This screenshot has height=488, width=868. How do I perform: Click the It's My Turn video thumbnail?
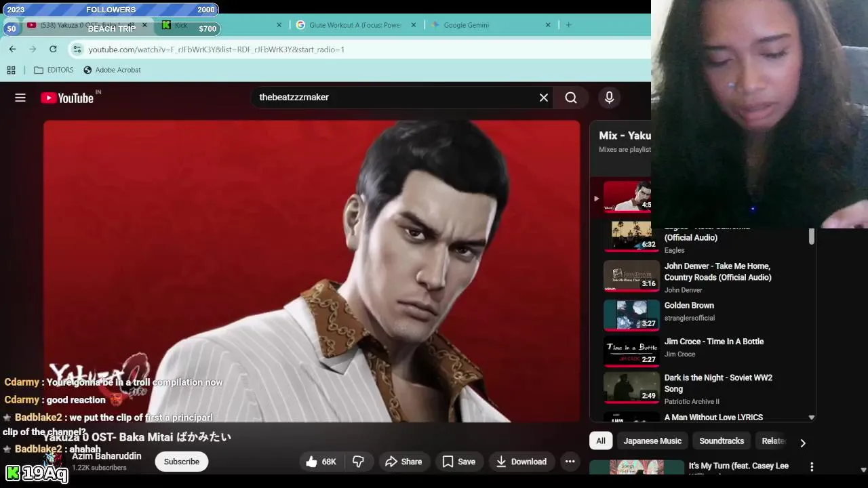[637, 468]
